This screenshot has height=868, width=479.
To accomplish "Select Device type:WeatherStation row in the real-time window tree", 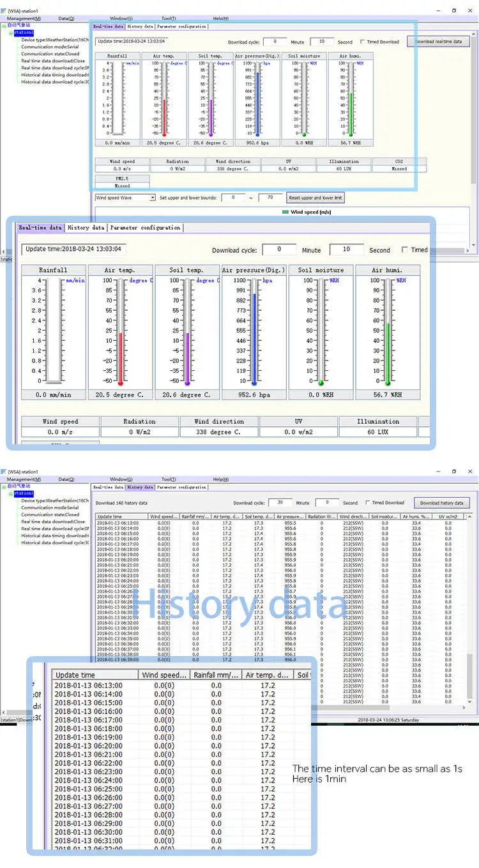I will pyautogui.click(x=55, y=40).
